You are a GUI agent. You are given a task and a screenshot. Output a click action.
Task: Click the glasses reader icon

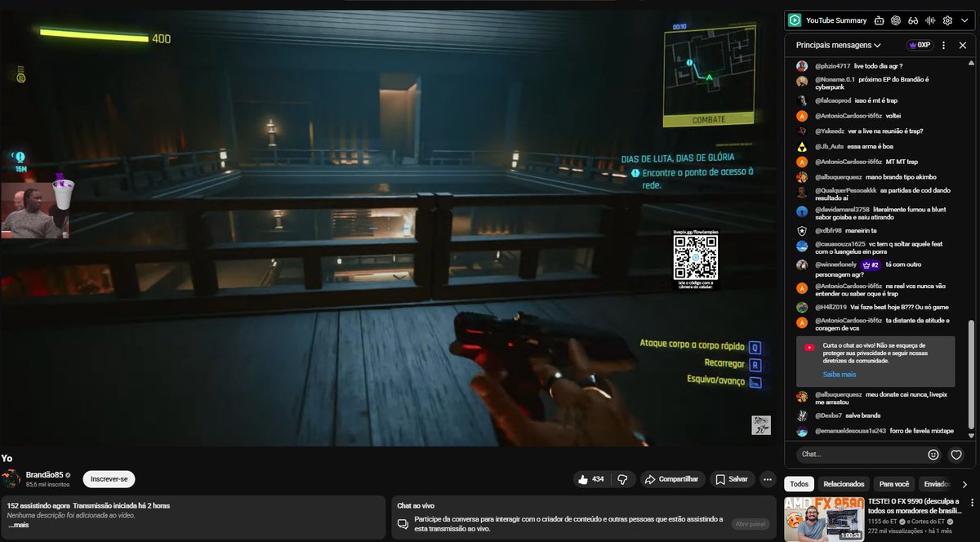point(913,20)
